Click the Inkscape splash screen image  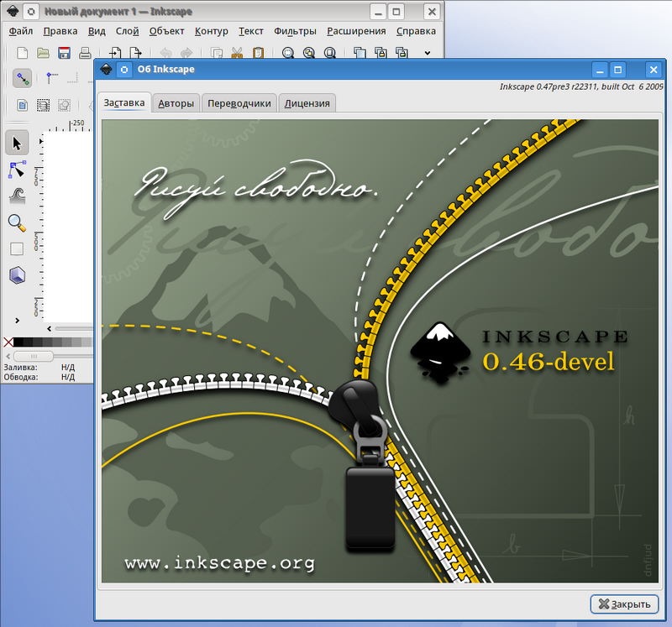pos(380,351)
